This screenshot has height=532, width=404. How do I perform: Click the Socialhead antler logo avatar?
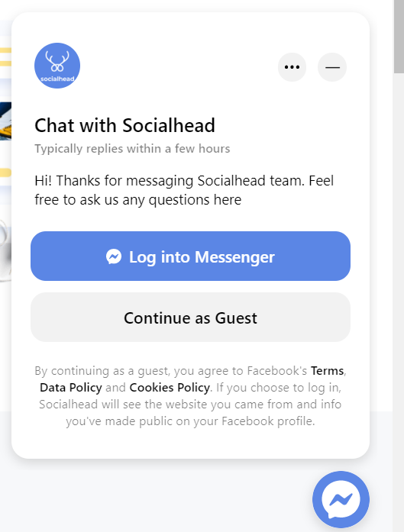point(57,66)
